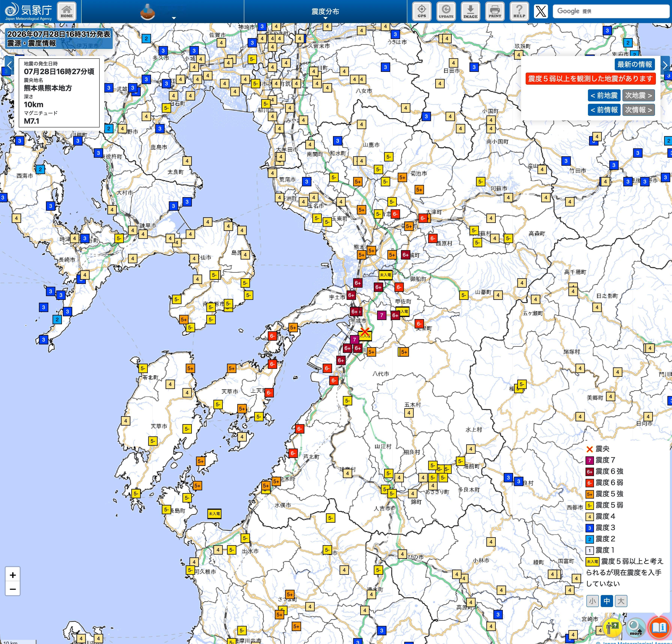Image resolution: width=672 pixels, height=644 pixels.
Task: Click the UPDATE refresh icon
Action: (446, 11)
